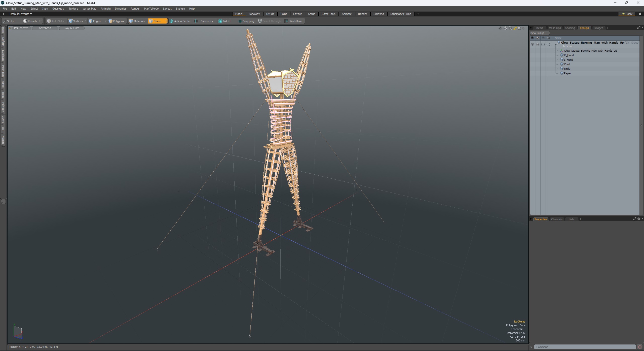Toggle visibility eye of Glow_Statue group
This screenshot has width=644, height=351.
532,44
